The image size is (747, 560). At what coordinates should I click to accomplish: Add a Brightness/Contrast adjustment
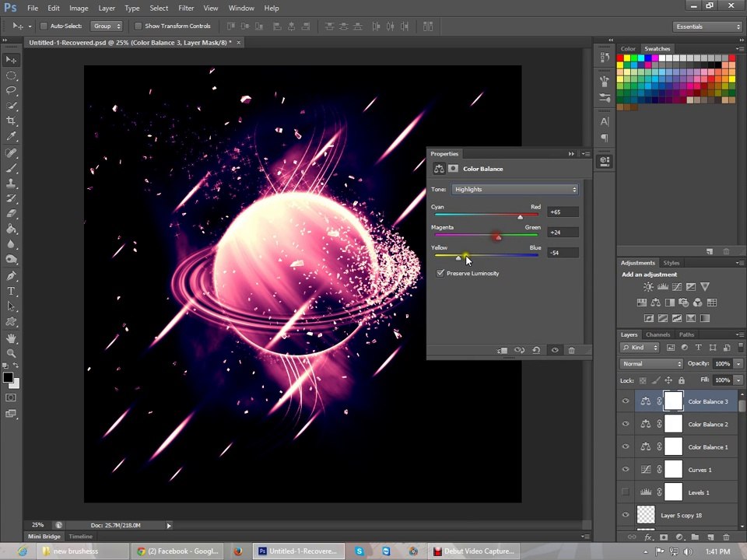coord(648,287)
